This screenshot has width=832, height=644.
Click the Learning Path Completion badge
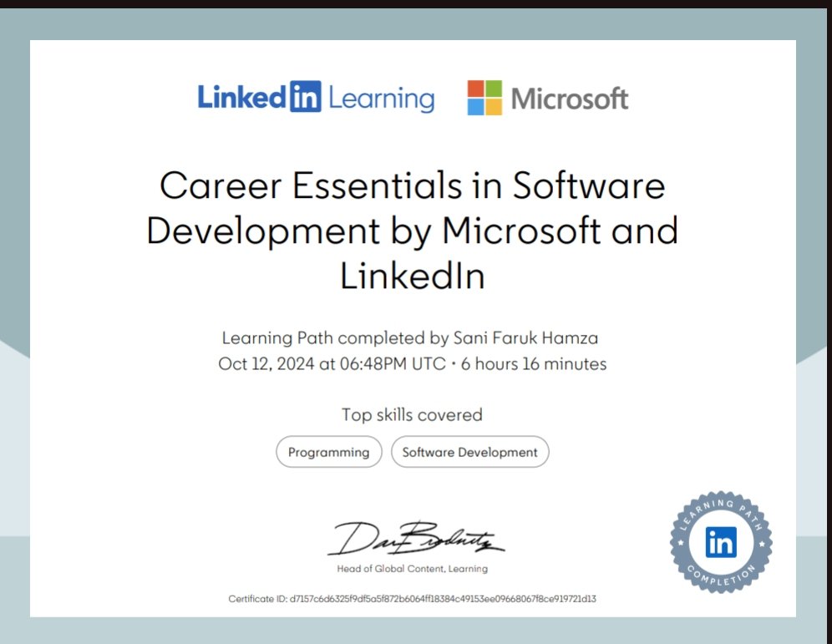tap(721, 541)
